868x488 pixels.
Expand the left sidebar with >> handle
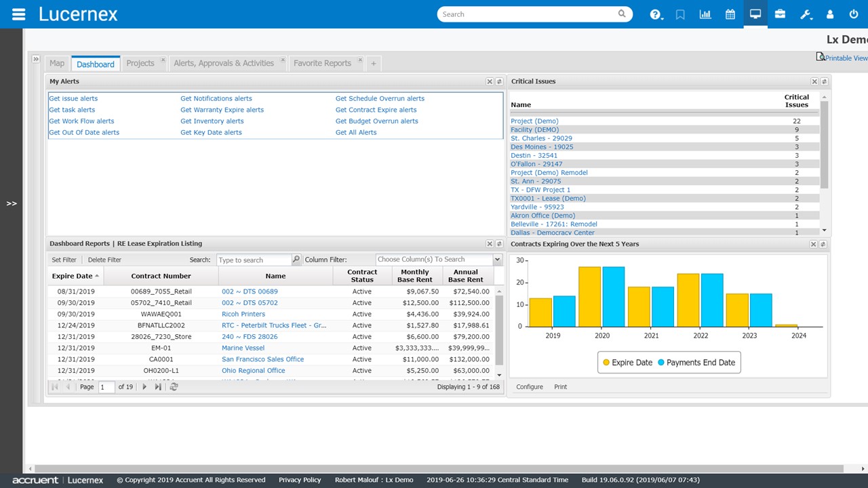click(x=12, y=203)
